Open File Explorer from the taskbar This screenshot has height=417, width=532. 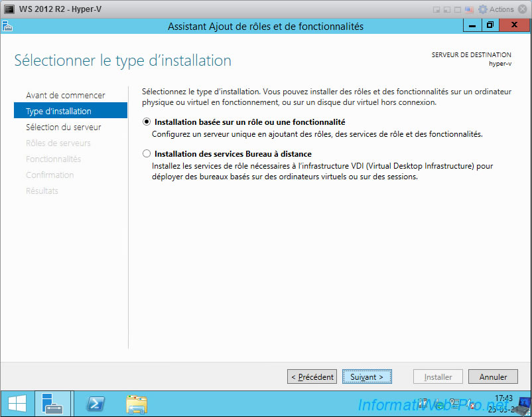[137, 404]
